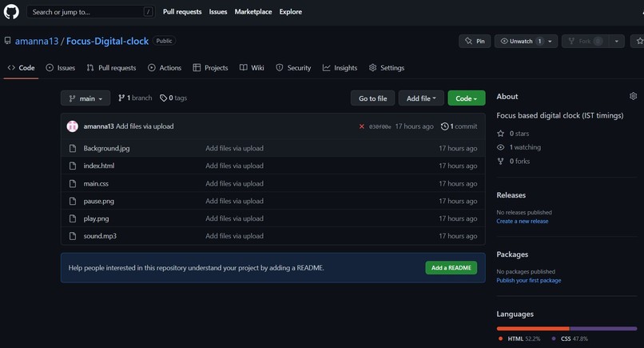This screenshot has height=348, width=644.
Task: Click Issues in the top navigation
Action: pyautogui.click(x=218, y=11)
